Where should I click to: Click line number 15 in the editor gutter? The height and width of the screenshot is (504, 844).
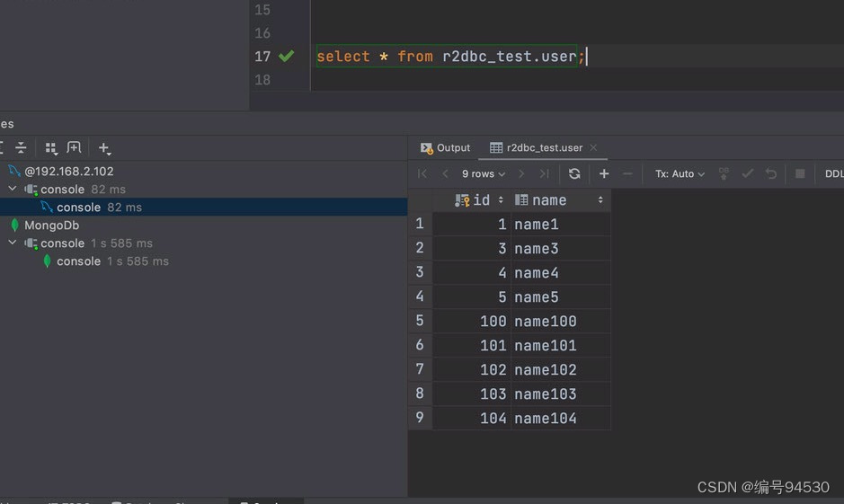click(262, 10)
